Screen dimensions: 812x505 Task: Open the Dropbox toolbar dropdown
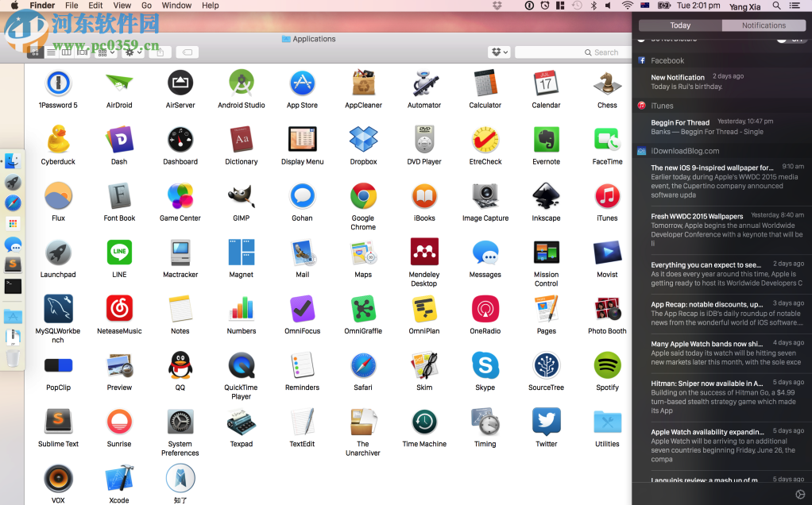[497, 52]
